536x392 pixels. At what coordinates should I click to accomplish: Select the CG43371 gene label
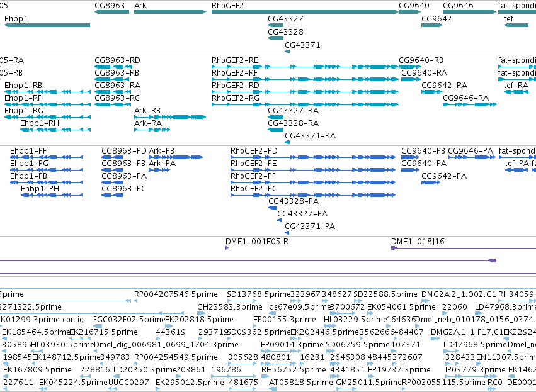pyautogui.click(x=302, y=45)
